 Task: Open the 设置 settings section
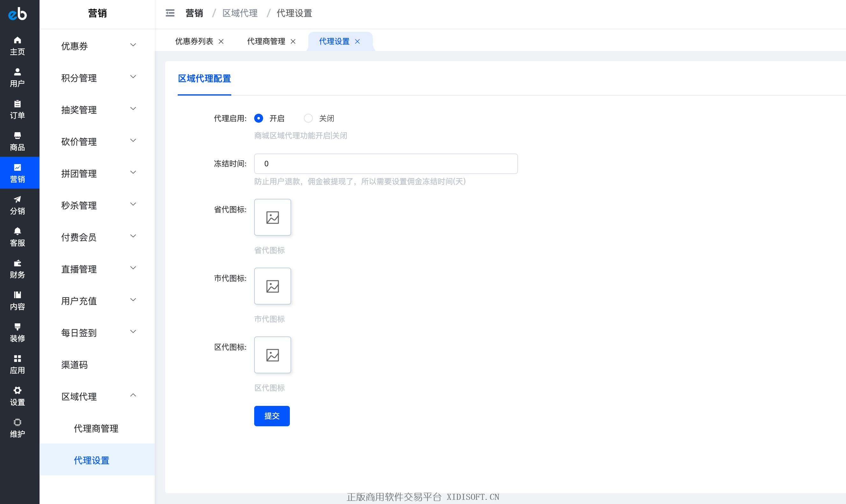pos(17,396)
